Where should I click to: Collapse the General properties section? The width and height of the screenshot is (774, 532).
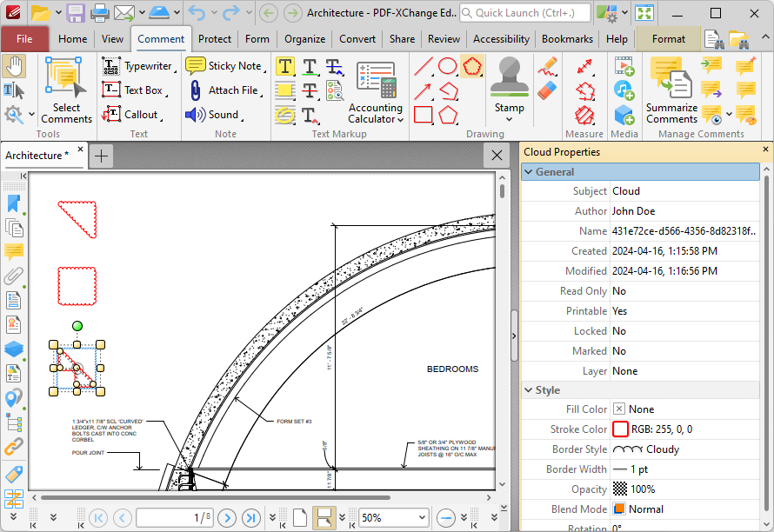pos(529,172)
